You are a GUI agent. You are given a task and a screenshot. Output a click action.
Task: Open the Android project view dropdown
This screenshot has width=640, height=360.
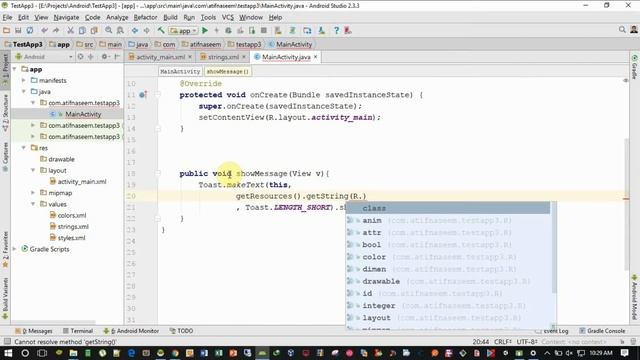tap(44, 57)
